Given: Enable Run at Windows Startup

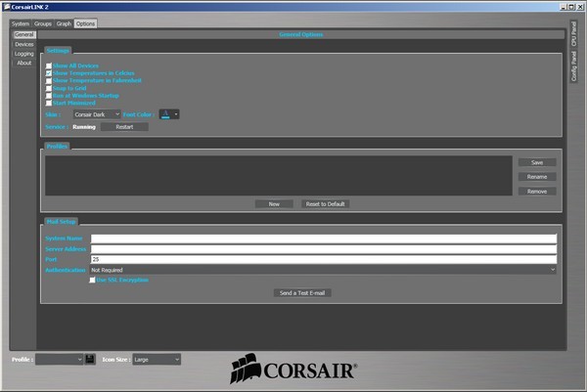Looking at the screenshot, I should [49, 96].
